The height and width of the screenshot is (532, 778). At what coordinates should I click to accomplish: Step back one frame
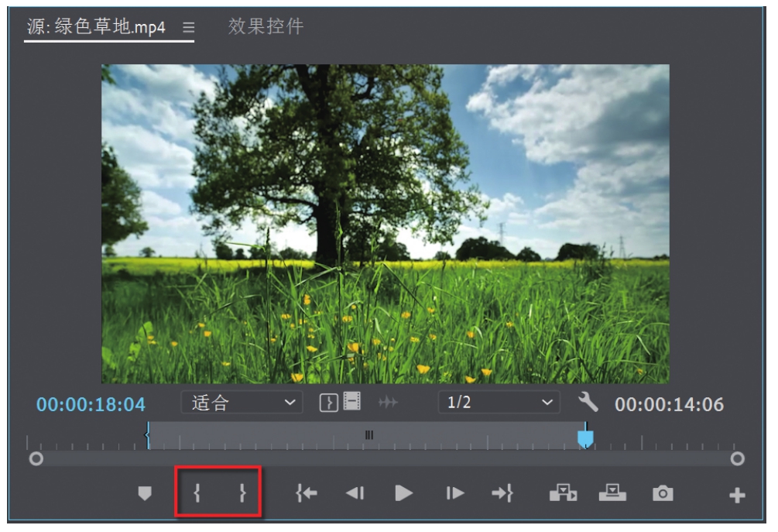(355, 493)
